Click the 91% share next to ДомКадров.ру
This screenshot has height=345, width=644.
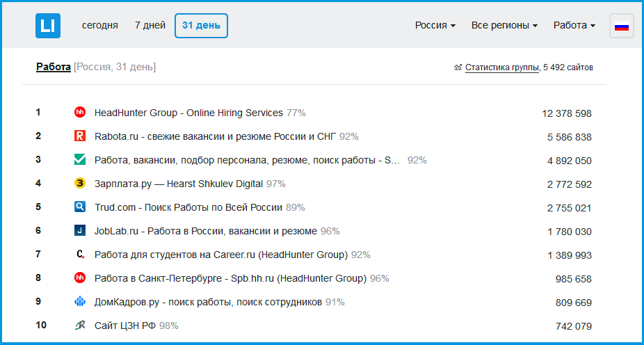point(335,303)
